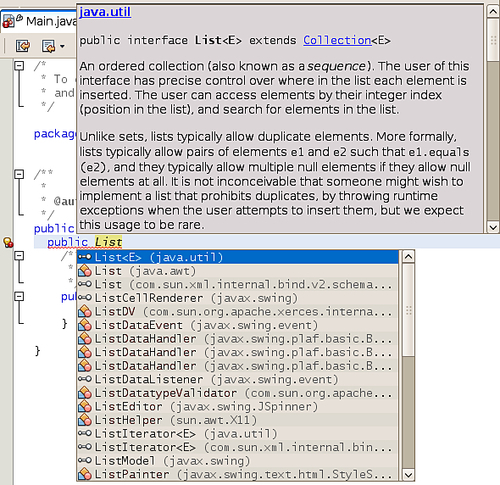Choose ListPainter (javax.swing.text.html.StyleS...) item

tap(238, 474)
